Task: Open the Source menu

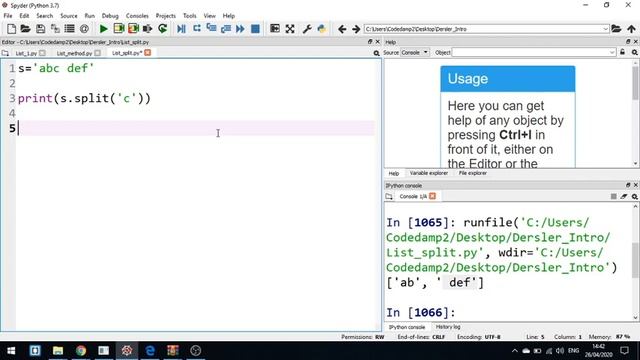Action: pyautogui.click(x=69, y=16)
